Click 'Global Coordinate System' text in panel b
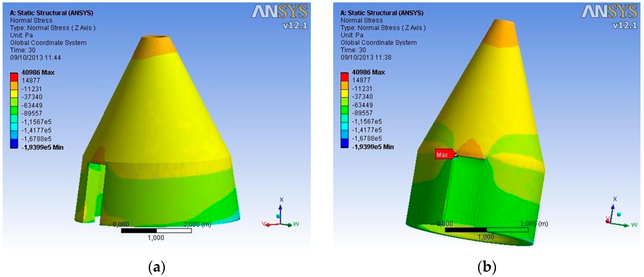The width and height of the screenshot is (644, 277). (379, 43)
